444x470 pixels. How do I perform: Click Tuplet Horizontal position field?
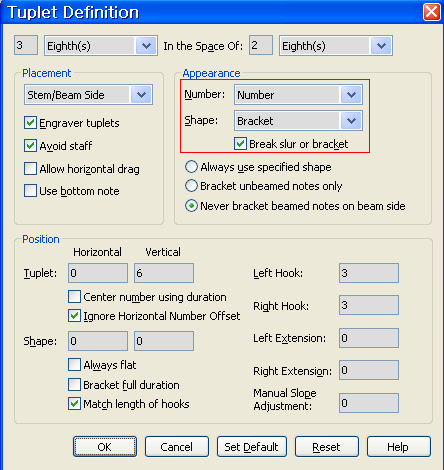pyautogui.click(x=98, y=273)
